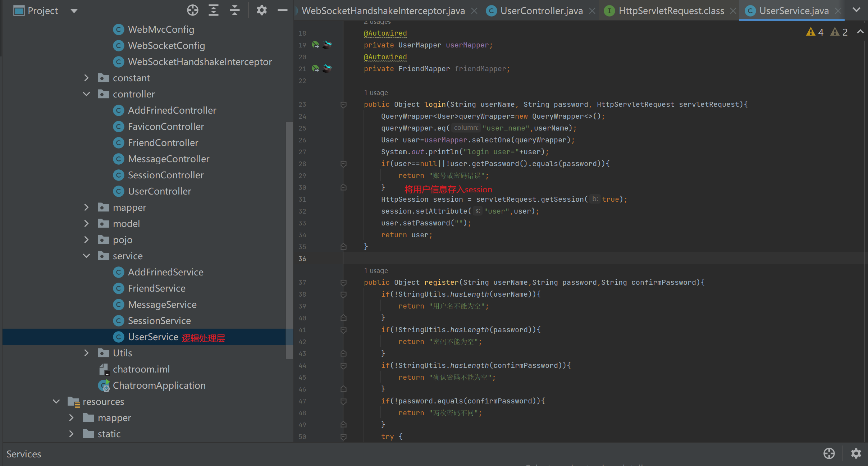Viewport: 868px width, 466px height.
Task: Click Collapse All icon in Project toolbar
Action: 234,10
